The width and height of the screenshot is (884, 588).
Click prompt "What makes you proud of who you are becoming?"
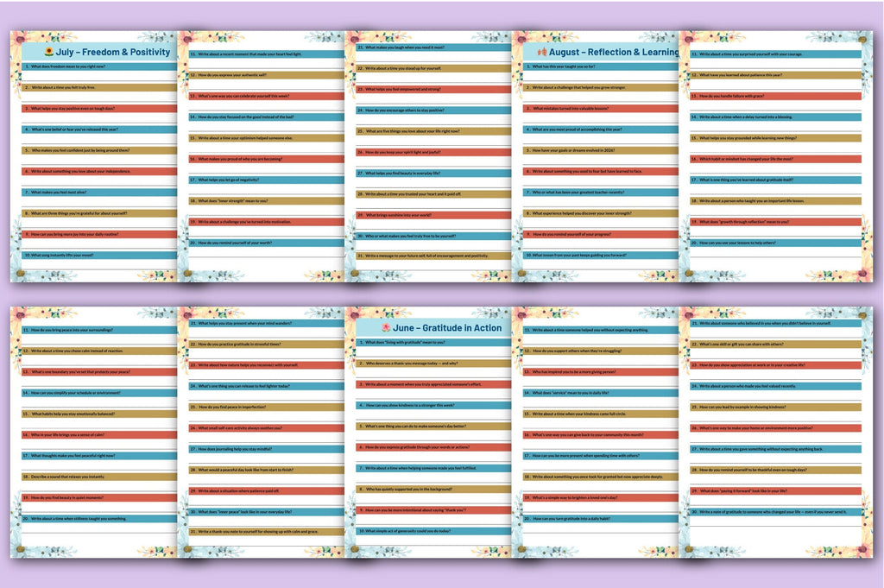coord(266,159)
